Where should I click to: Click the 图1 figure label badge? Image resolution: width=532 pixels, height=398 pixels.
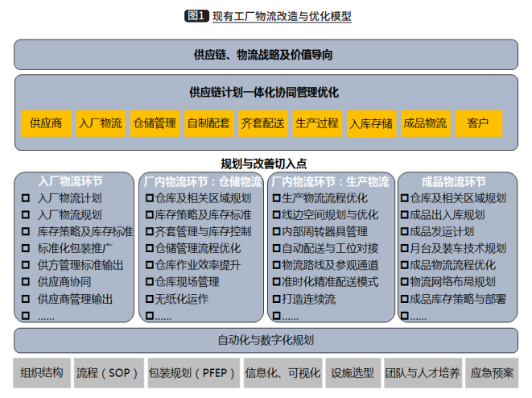coord(196,15)
